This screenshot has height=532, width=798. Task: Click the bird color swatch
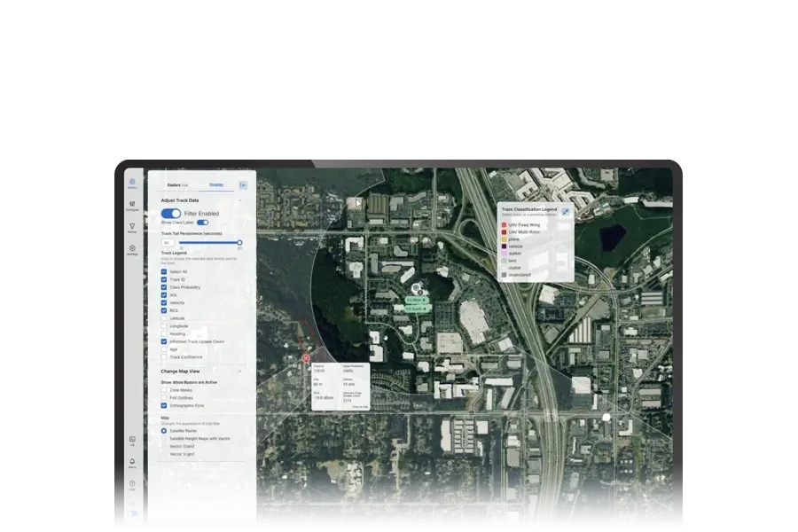click(505, 261)
